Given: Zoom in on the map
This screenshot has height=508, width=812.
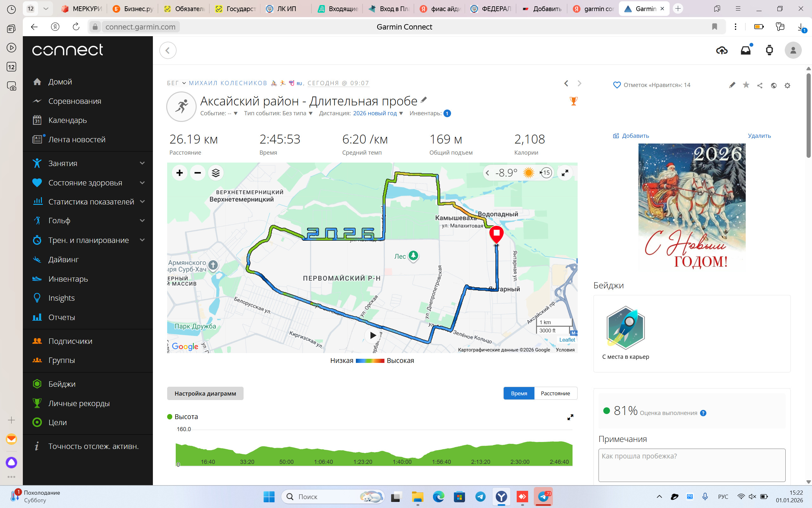Looking at the screenshot, I should click(180, 173).
